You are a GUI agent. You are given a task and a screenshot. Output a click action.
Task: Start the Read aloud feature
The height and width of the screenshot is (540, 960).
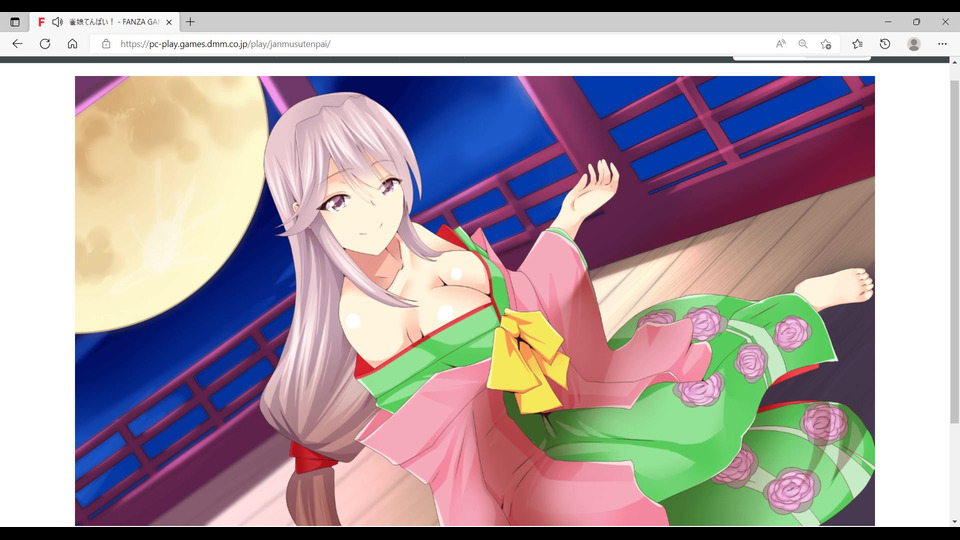point(781,44)
